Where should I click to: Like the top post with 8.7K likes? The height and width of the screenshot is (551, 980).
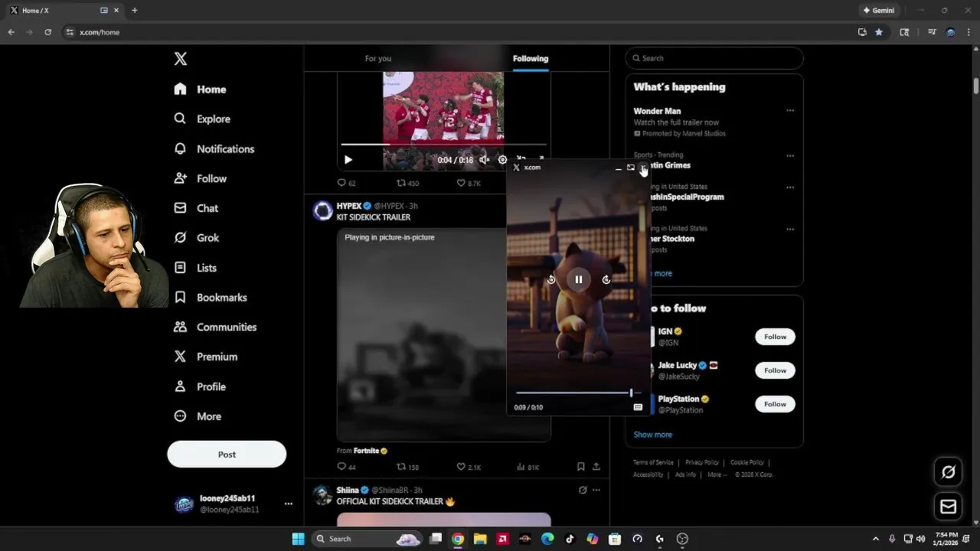pos(469,183)
